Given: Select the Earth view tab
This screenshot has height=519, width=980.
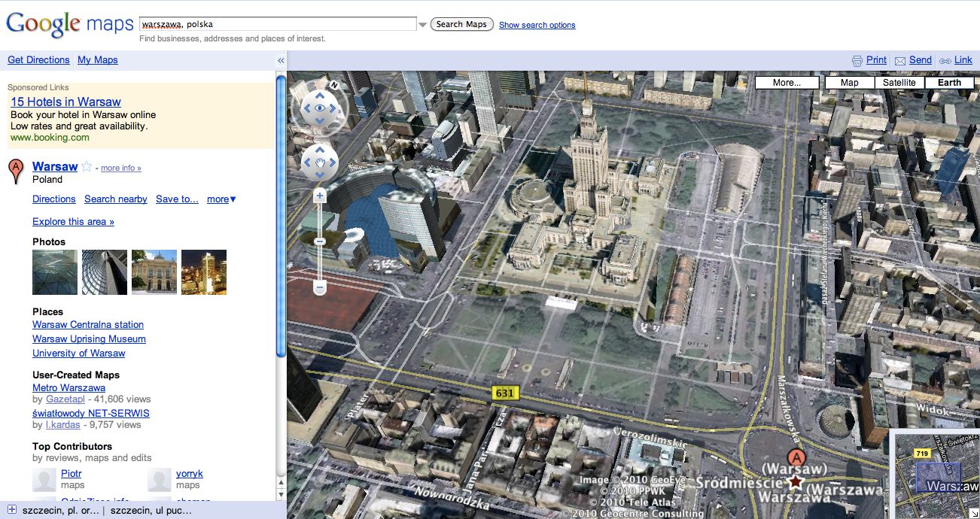Looking at the screenshot, I should click(x=949, y=83).
